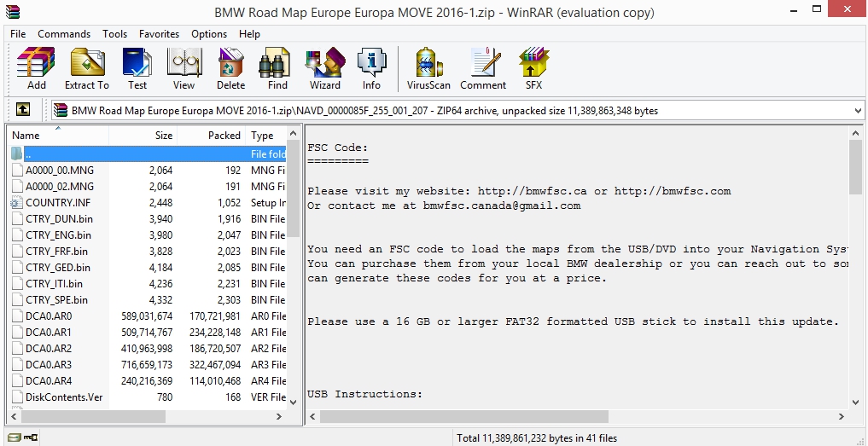Click the Extract To toolbar icon
868x446 pixels.
[x=87, y=62]
